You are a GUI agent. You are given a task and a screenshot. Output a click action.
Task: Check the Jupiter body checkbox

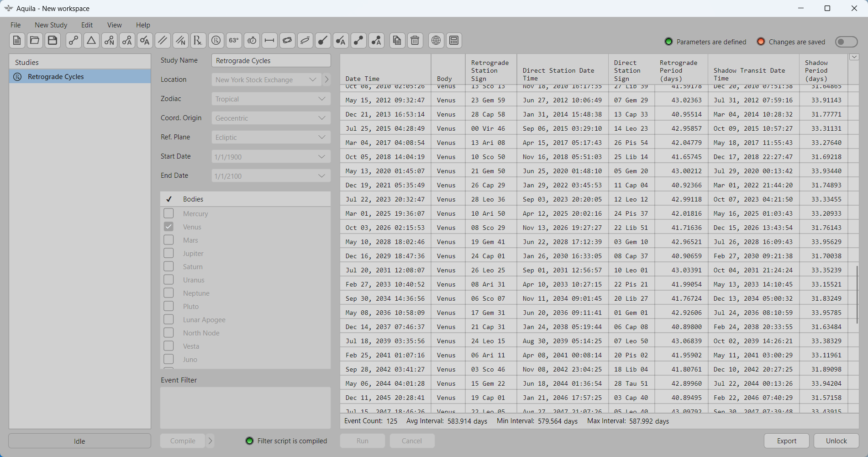[x=168, y=253]
